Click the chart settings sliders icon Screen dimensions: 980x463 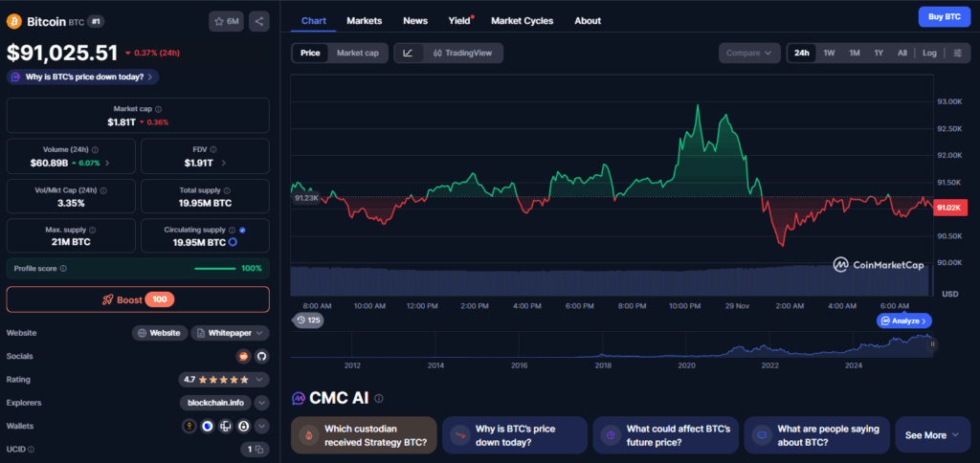[958, 54]
